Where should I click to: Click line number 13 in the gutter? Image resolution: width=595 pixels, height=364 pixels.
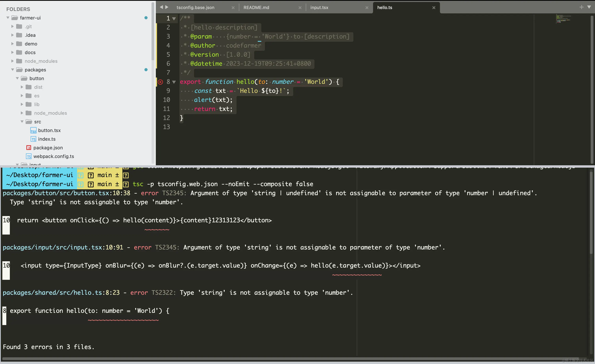pos(166,127)
